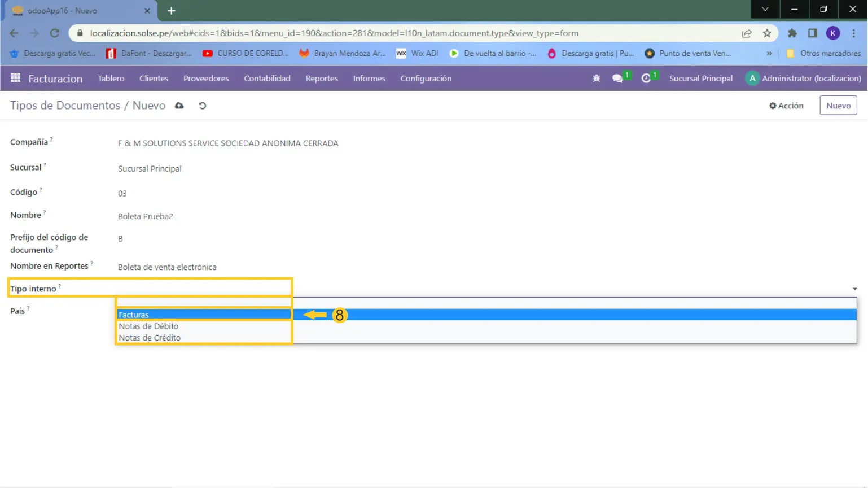This screenshot has width=868, height=488.
Task: Open the Clientes menu
Action: 154,79
